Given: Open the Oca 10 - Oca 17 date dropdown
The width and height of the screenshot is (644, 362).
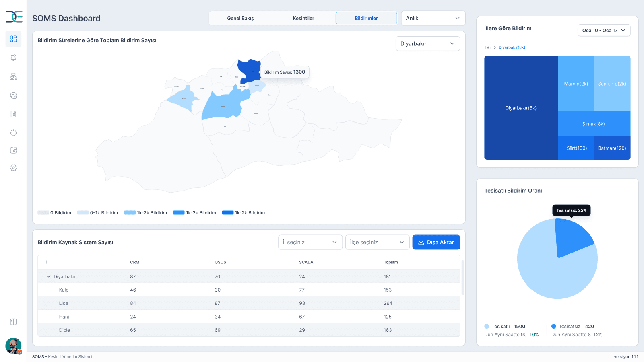Looking at the screenshot, I should click(604, 30).
